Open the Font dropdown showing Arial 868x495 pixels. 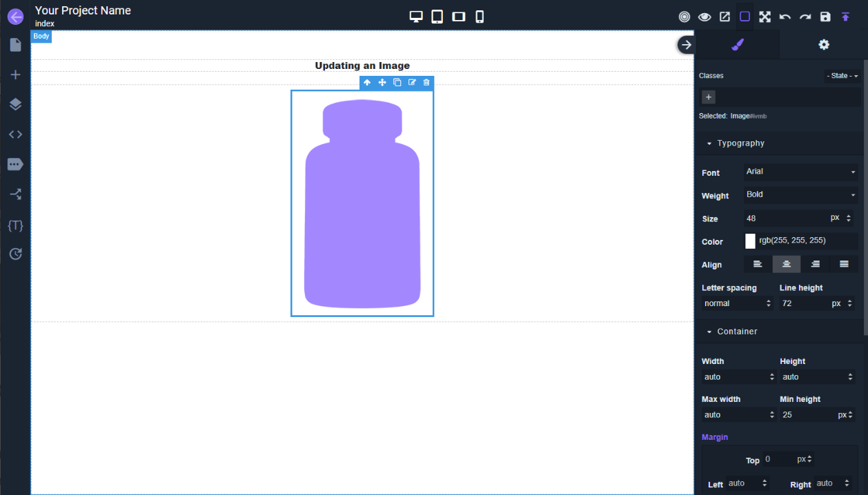point(800,172)
